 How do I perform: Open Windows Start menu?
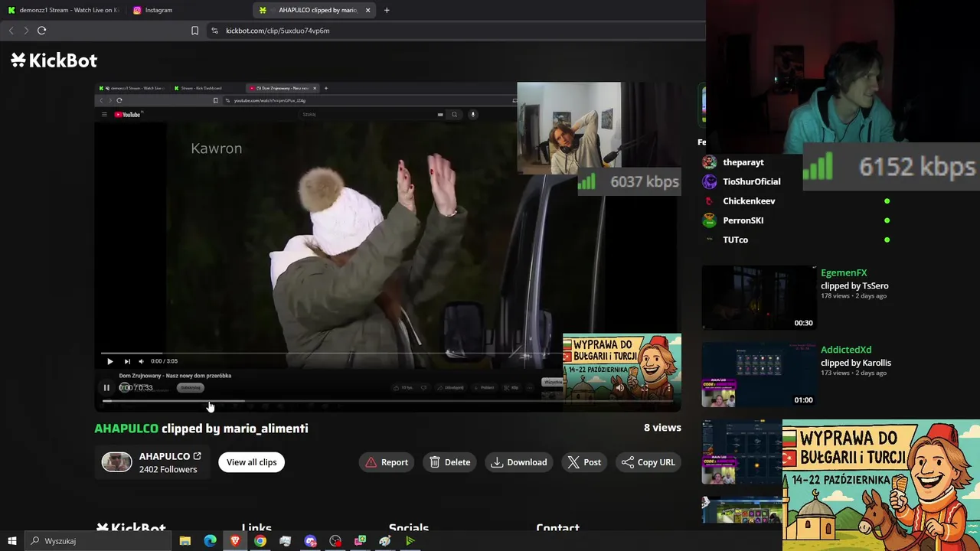[12, 541]
